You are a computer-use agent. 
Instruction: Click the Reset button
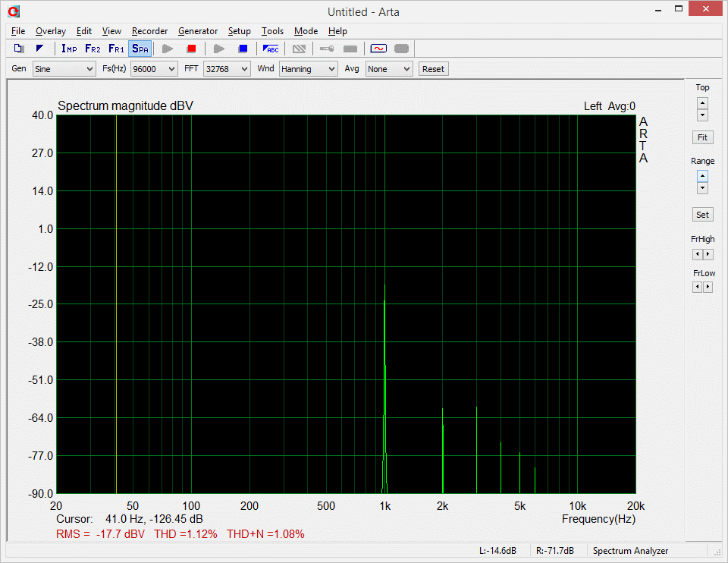(x=433, y=69)
